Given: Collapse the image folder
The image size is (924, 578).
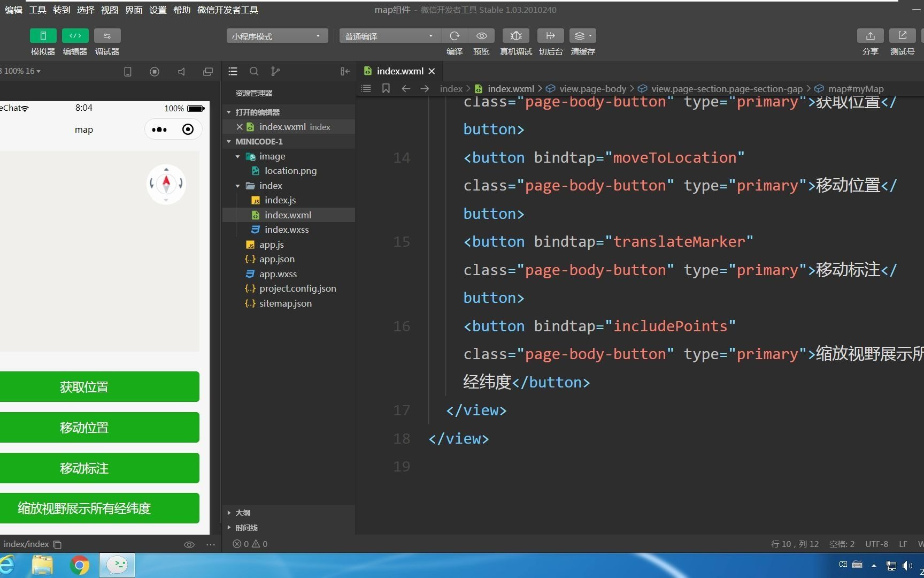Looking at the screenshot, I should pyautogui.click(x=289, y=156).
